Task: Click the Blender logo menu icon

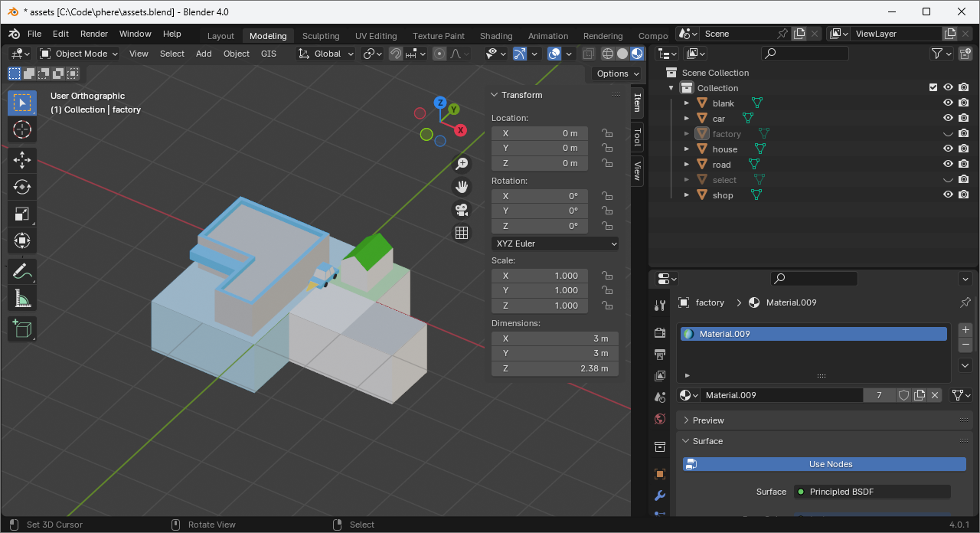Action: coord(15,34)
